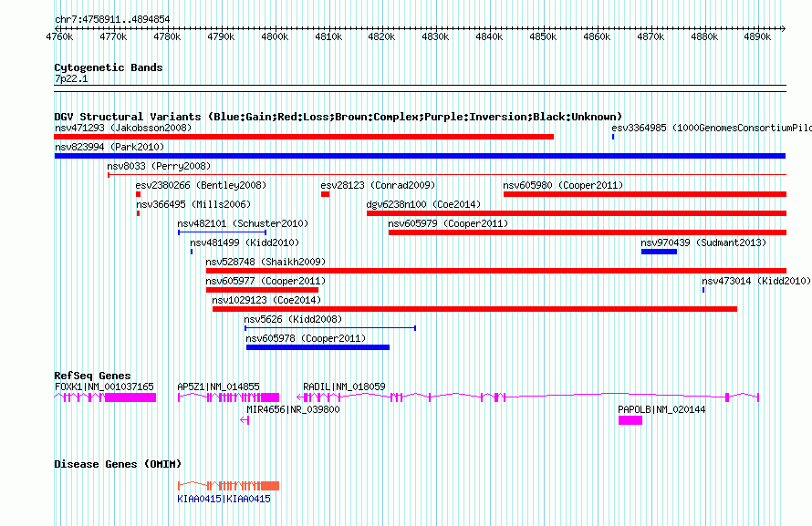This screenshot has height=526, width=812.
Task: Click the chr7:4758911..4894854 region label
Action: tap(112, 20)
